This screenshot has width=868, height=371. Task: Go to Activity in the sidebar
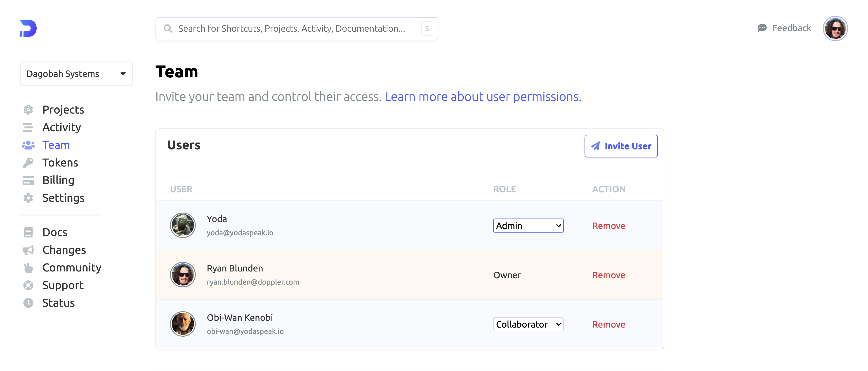click(x=61, y=128)
